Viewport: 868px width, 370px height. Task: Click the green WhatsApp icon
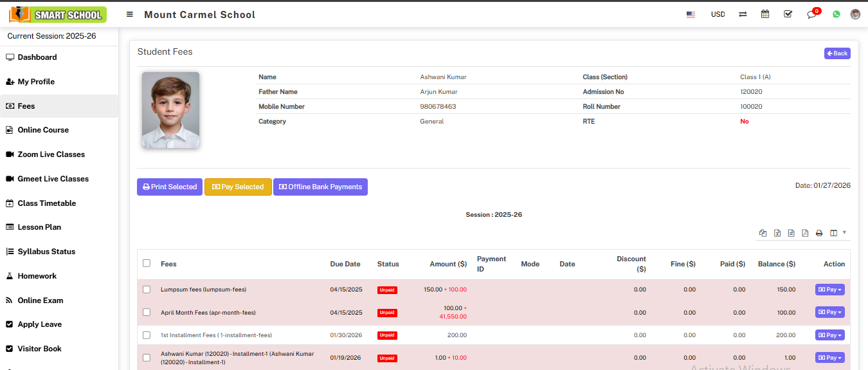coord(836,14)
